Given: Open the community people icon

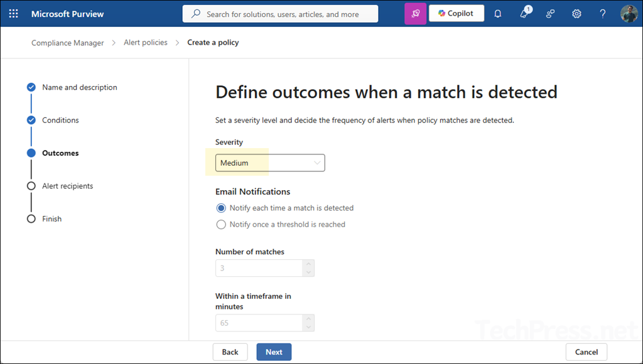Looking at the screenshot, I should click(550, 14).
